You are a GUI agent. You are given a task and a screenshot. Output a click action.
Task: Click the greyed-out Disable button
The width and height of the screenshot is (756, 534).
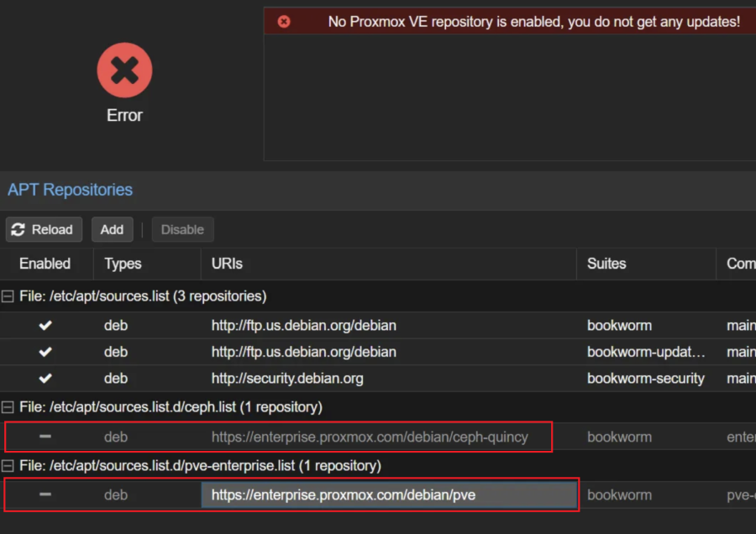tap(182, 229)
